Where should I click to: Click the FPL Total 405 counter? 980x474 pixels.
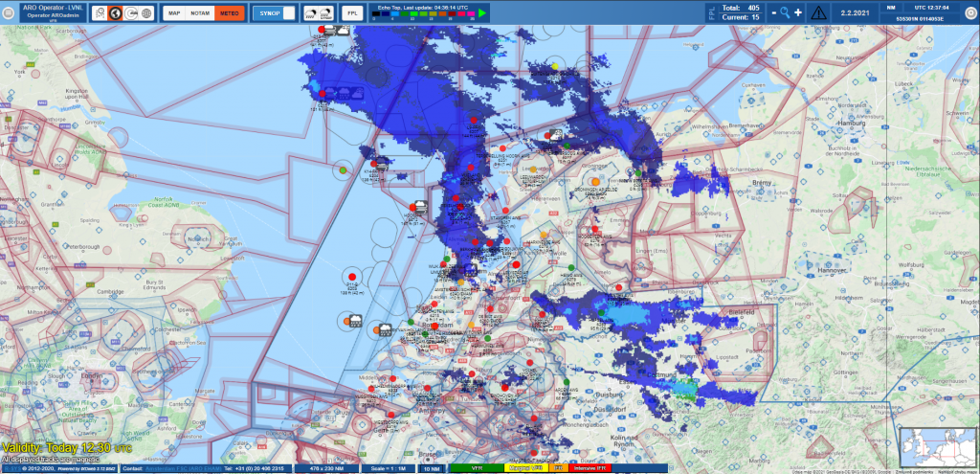(x=741, y=8)
